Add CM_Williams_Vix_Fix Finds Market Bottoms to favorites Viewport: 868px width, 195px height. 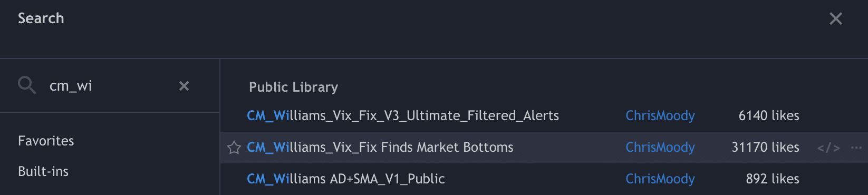234,148
